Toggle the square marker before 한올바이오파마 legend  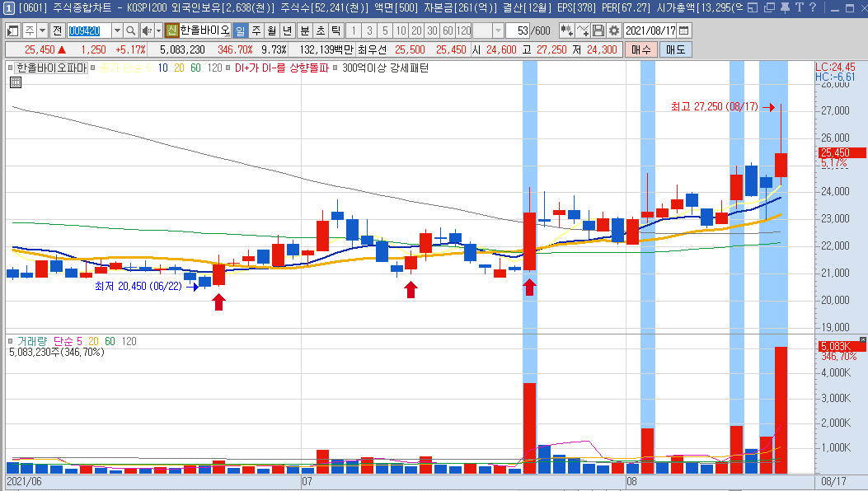pyautogui.click(x=11, y=68)
